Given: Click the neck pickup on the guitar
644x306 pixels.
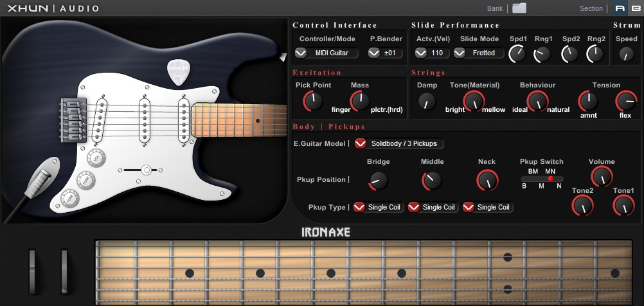Looking at the screenshot, I should coord(184,121).
